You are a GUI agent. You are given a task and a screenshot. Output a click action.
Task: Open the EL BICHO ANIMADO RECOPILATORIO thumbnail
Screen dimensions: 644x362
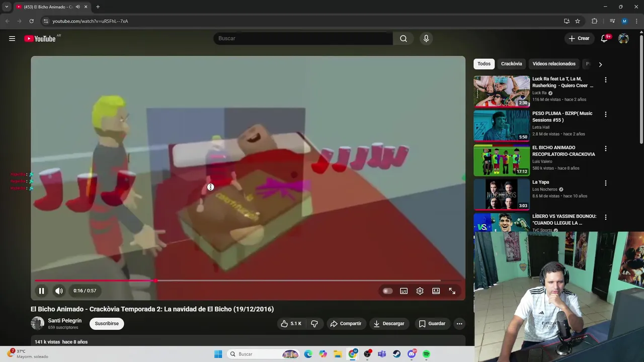pos(502,160)
